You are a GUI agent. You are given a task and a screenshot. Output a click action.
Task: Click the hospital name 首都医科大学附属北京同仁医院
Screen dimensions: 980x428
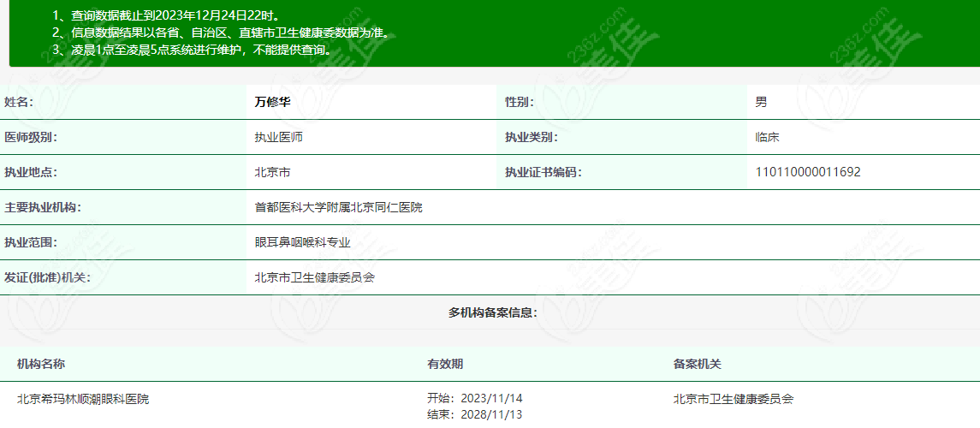tap(338, 207)
